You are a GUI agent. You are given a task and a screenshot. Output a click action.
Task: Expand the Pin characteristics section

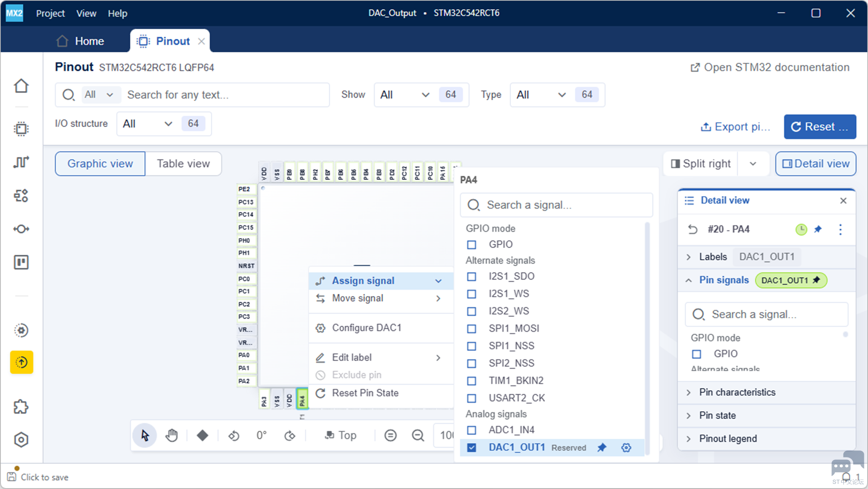[x=767, y=392]
